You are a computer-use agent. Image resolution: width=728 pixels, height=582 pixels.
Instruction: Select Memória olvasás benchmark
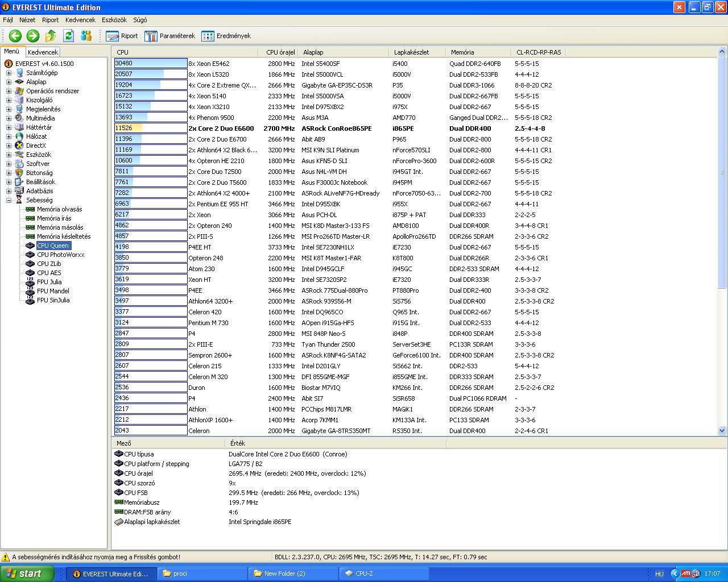click(60, 209)
